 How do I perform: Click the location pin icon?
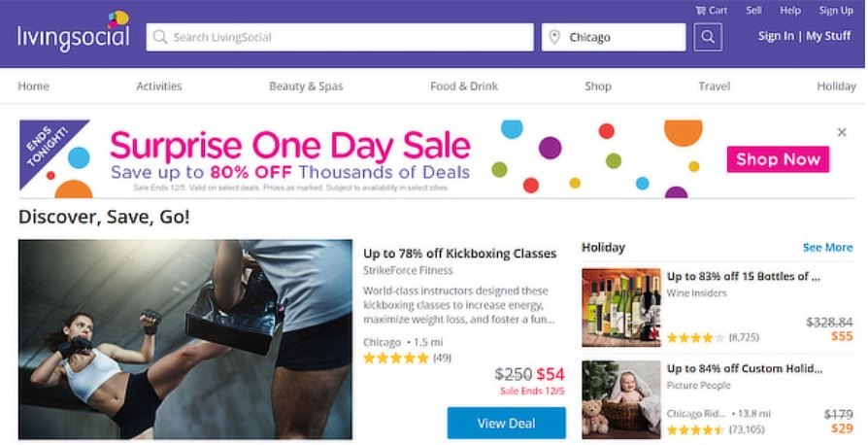coord(555,38)
